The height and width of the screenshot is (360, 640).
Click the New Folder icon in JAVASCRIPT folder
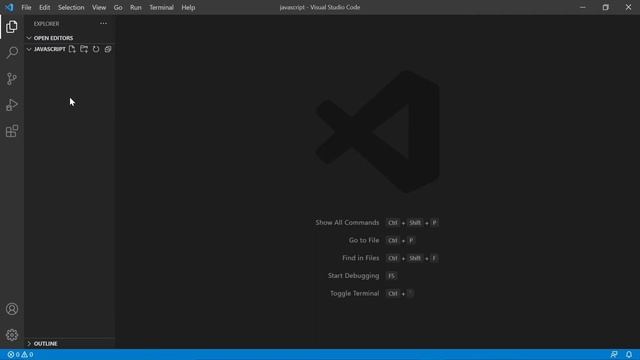(84, 49)
